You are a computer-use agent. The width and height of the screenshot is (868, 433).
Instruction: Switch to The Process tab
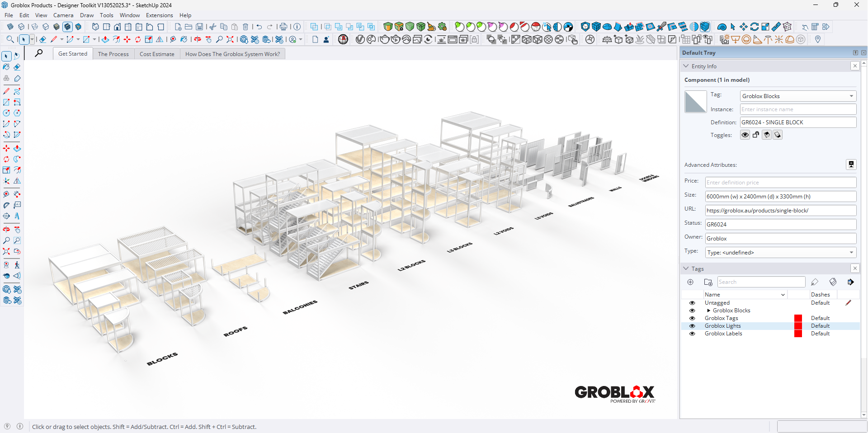pyautogui.click(x=113, y=54)
